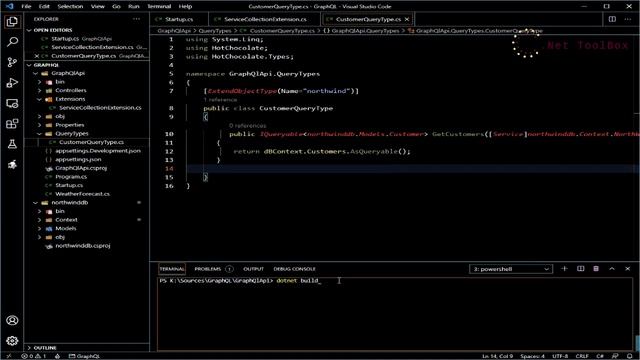Image resolution: width=640 pixels, height=360 pixels.
Task: Collapse the GRAPHQL workspace section
Action: 29,65
